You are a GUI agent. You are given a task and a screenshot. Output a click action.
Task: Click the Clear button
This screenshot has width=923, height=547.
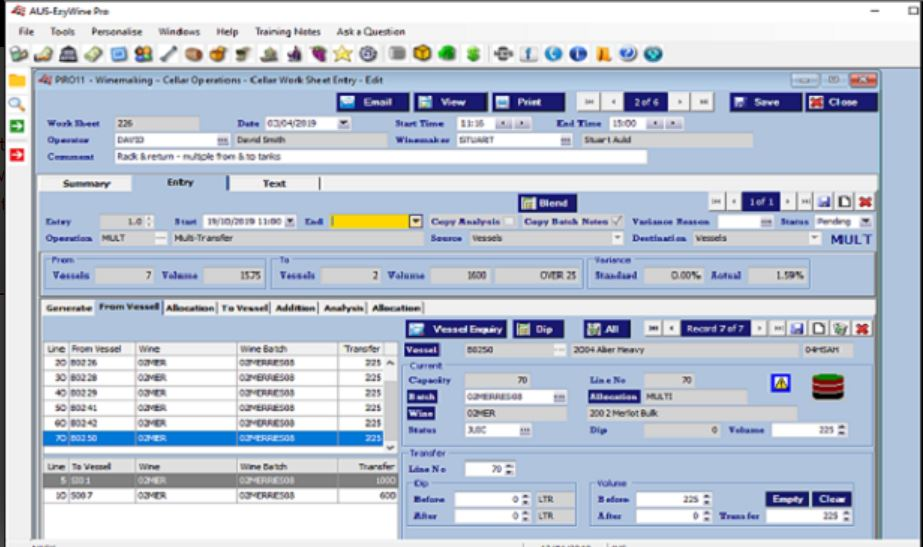(832, 499)
